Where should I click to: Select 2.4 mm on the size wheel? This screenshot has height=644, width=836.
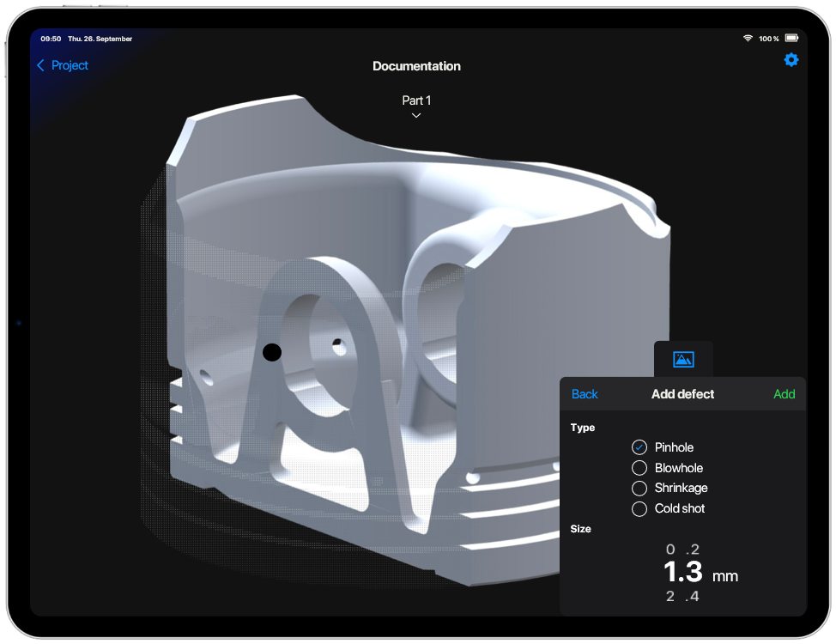pos(682,595)
